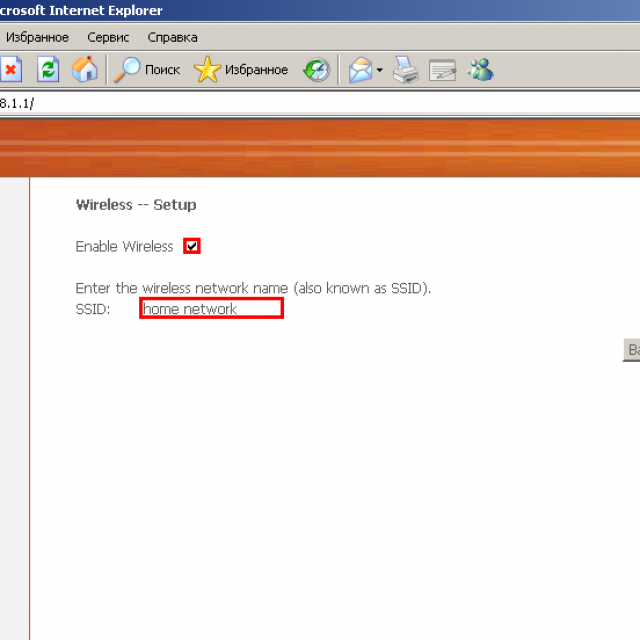Open the Избранное menu
The width and height of the screenshot is (640, 640).
pos(37,37)
